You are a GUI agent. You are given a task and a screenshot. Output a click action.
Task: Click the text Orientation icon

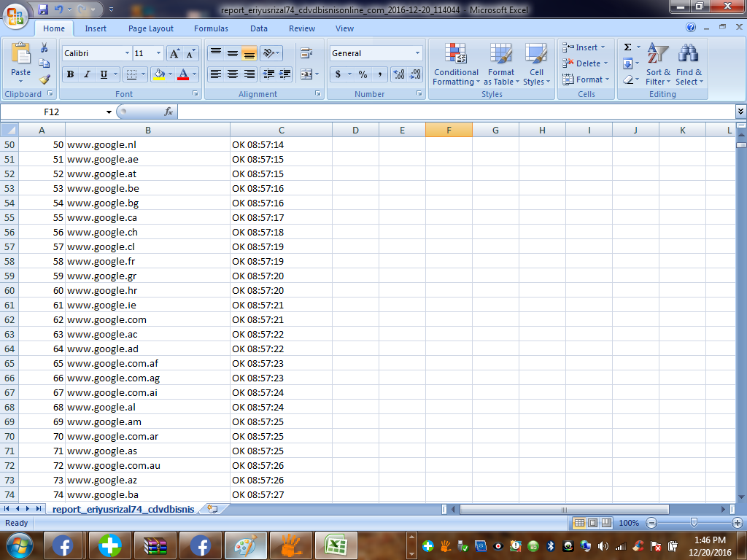click(x=268, y=52)
